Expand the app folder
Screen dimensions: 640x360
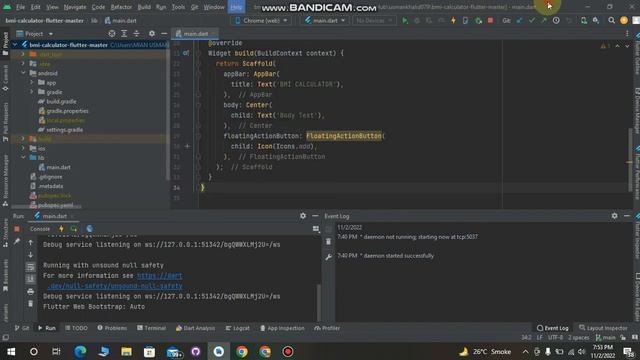point(32,82)
